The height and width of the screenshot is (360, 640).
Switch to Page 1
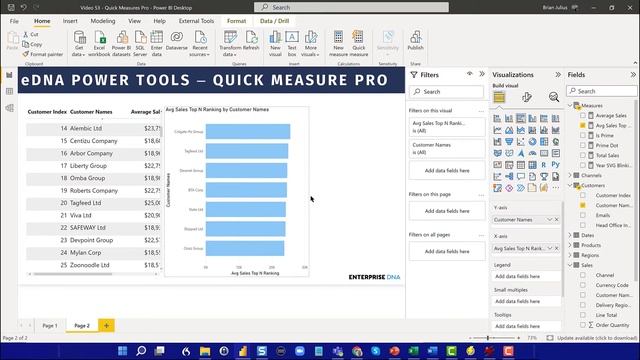(50, 326)
